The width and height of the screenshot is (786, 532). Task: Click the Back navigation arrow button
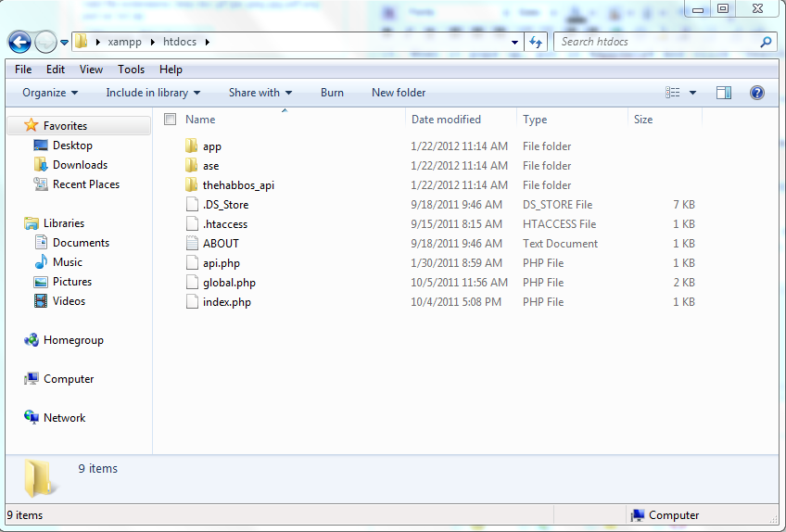coord(20,42)
